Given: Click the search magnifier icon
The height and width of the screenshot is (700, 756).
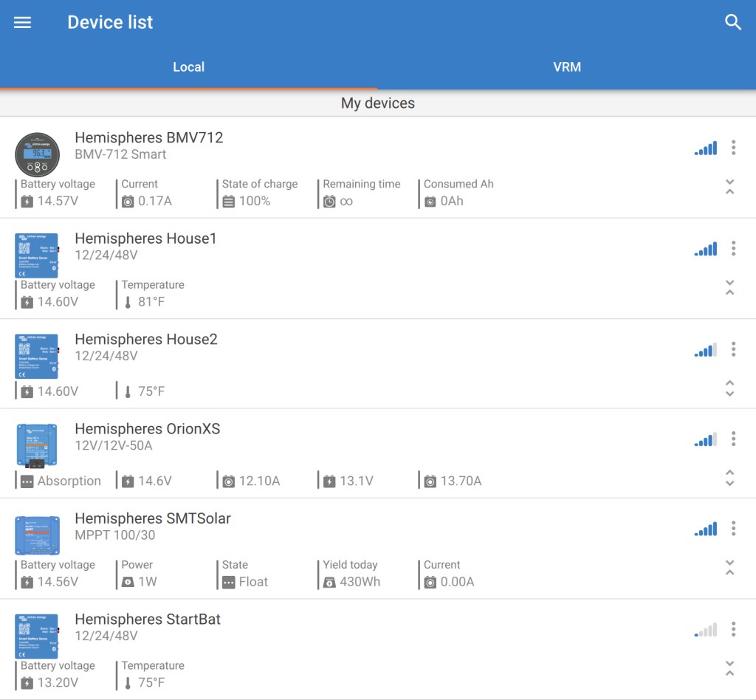Looking at the screenshot, I should click(x=732, y=22).
